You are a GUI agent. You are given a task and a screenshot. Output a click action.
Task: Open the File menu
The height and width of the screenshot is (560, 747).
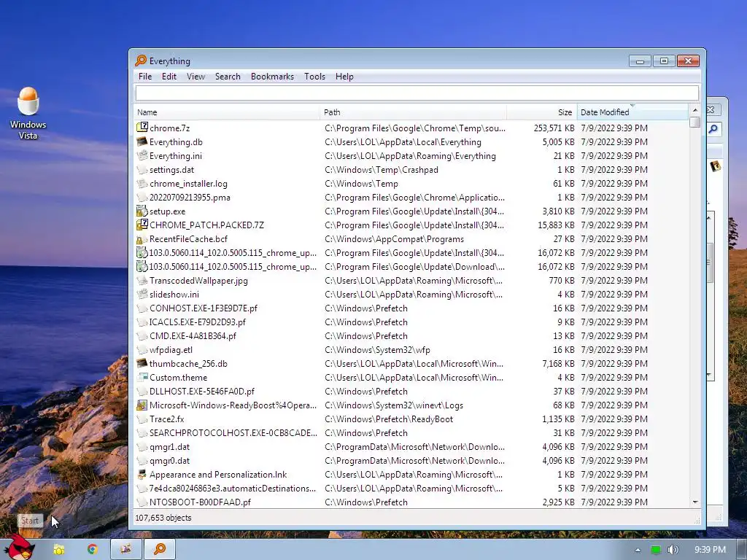[145, 77]
